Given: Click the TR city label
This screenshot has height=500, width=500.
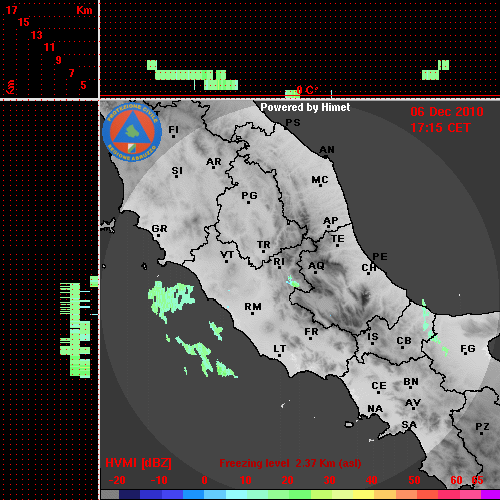Looking at the screenshot, I should click(x=264, y=245).
